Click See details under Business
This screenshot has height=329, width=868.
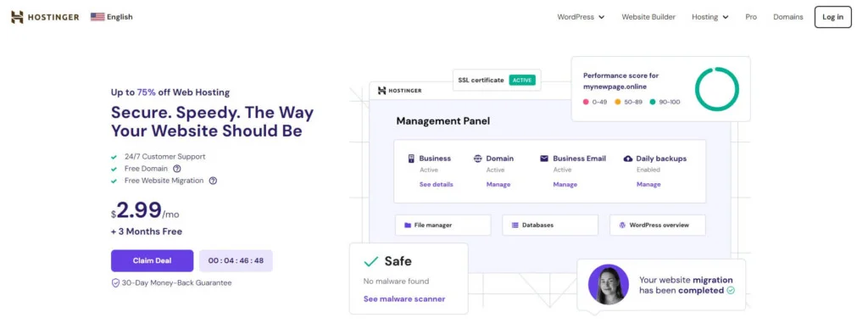[x=437, y=185]
